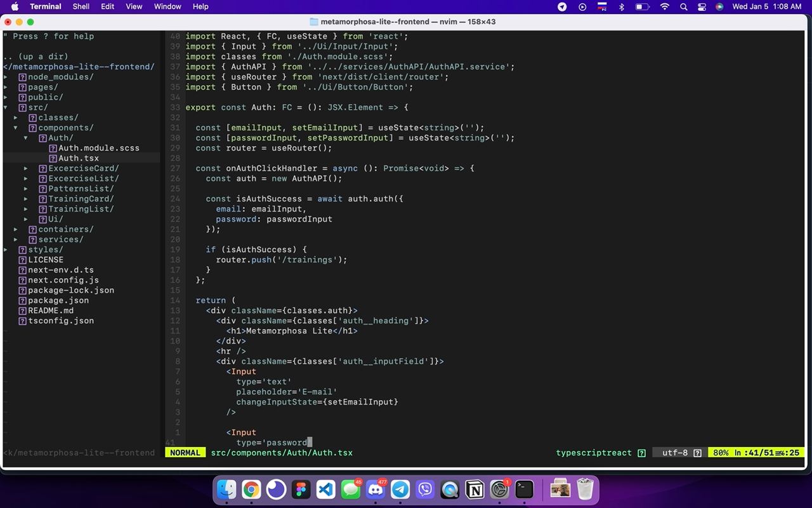Open the photo stack in Dock

(560, 489)
